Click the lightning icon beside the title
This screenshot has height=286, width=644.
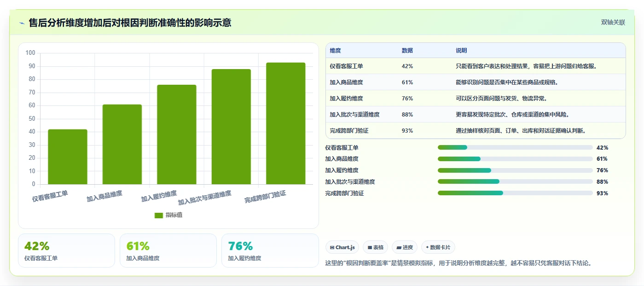tap(22, 23)
